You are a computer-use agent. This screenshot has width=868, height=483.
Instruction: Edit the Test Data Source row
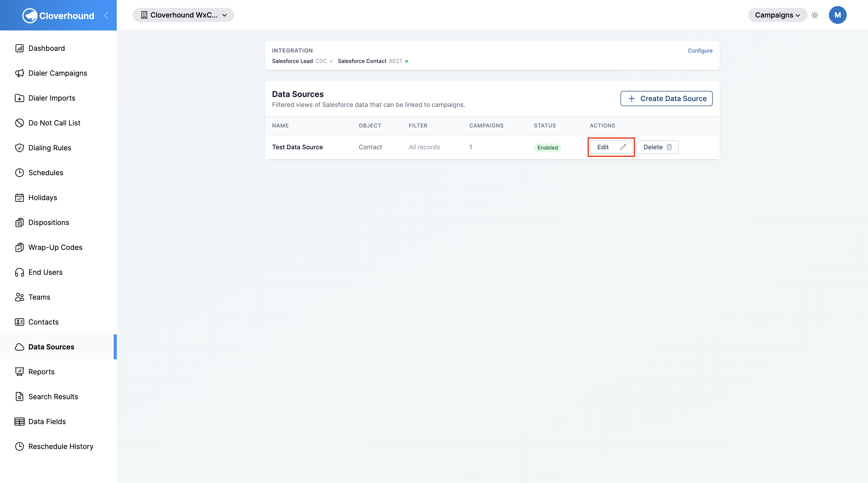611,147
